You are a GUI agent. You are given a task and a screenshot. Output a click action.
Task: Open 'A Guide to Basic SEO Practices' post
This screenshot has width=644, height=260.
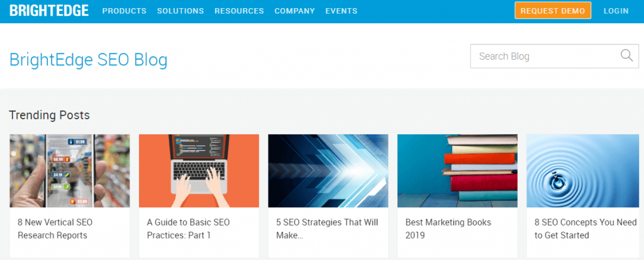tap(188, 229)
